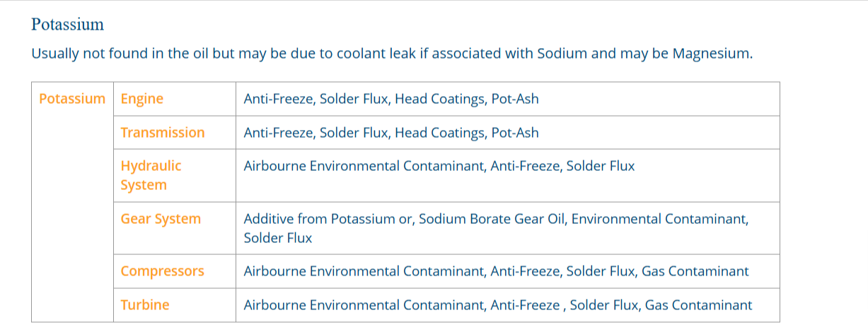Image resolution: width=868 pixels, height=332 pixels.
Task: Click the Gear System row label
Action: tap(161, 219)
